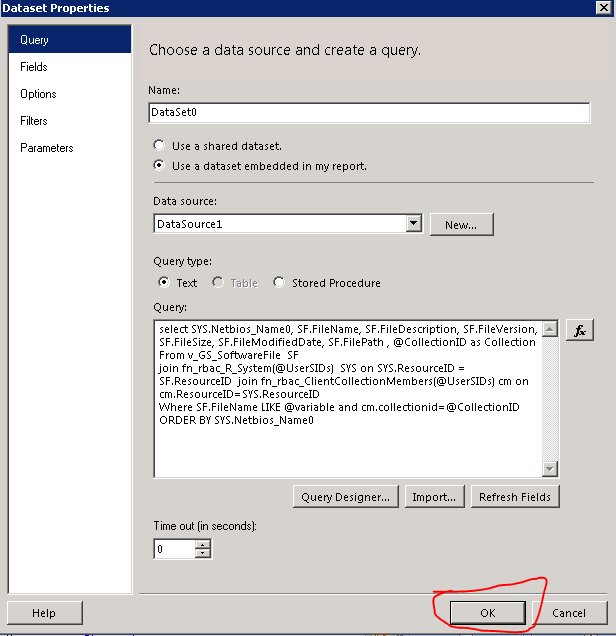Click the query box scrollbar track

pos(550,399)
